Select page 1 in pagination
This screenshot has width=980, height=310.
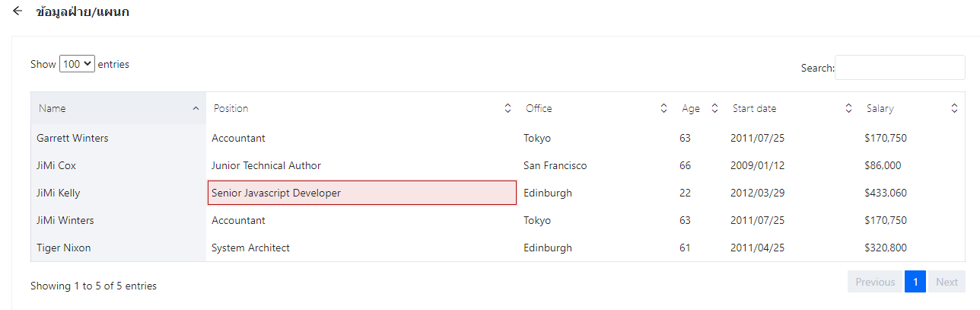(915, 282)
